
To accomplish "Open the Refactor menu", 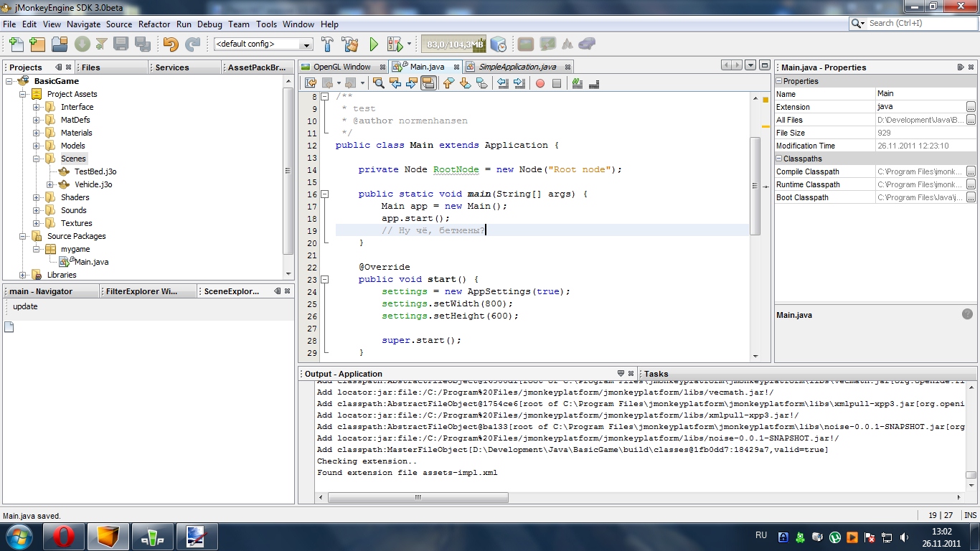I will click(154, 24).
